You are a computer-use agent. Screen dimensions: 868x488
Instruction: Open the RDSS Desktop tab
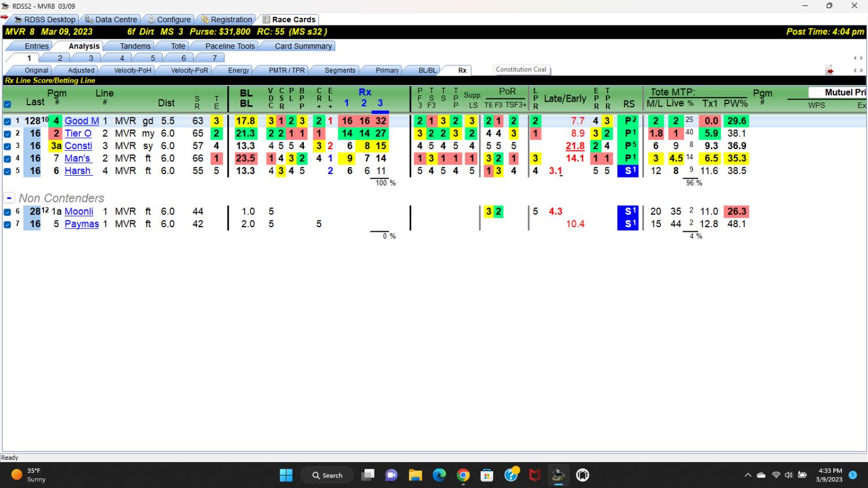(x=45, y=19)
